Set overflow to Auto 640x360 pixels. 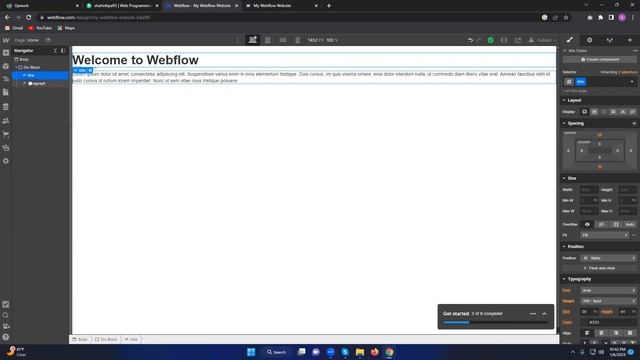click(x=630, y=224)
